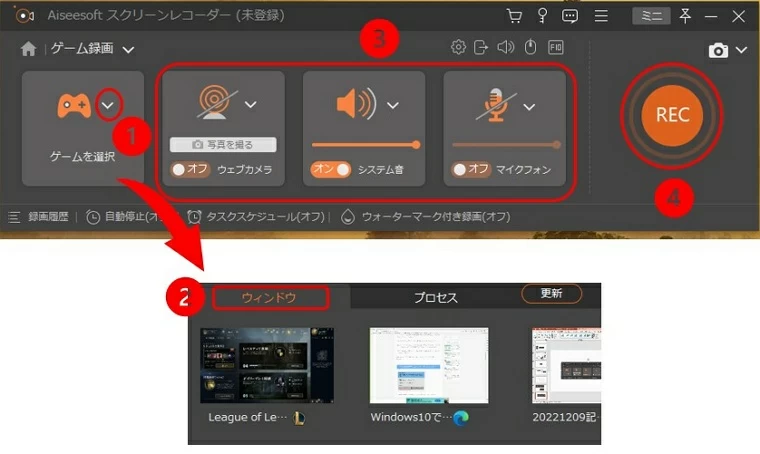Click the 更新 refresh button
This screenshot has height=454, width=760.
551,294
